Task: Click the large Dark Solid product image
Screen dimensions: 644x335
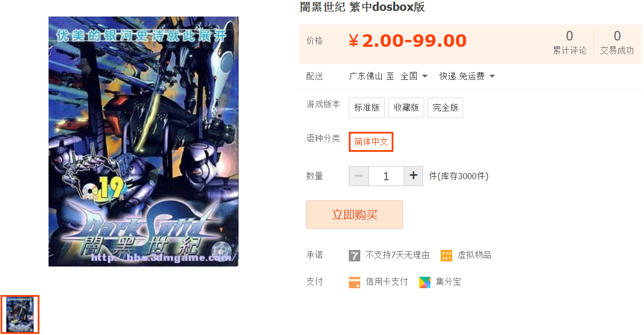Action: tap(143, 141)
